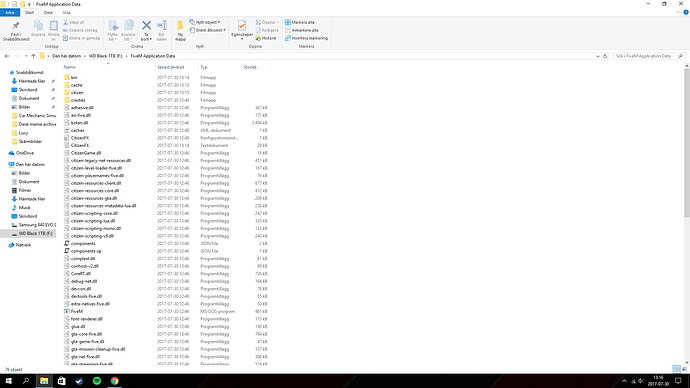
Task: Click Klipp ut scissors icon
Action: [66, 22]
